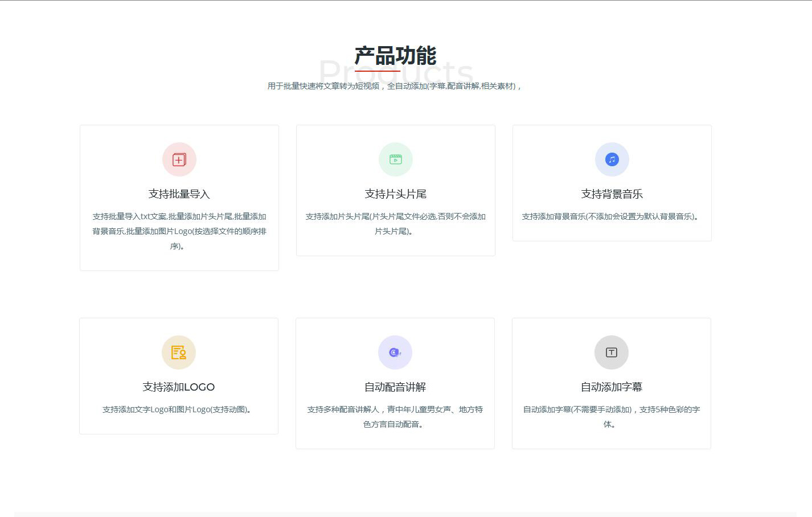Viewport: 812px width, 517px height.
Task: Click the subtitle text below 产品功能
Action: 395,86
